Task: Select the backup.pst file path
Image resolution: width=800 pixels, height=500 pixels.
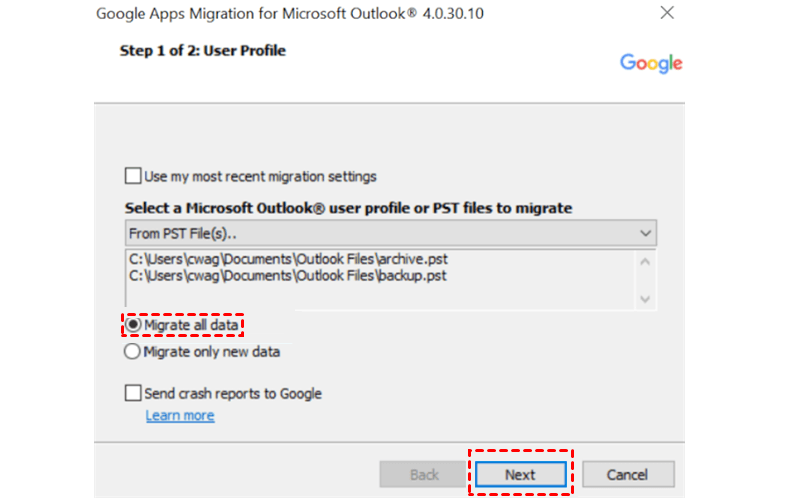Action: [287, 275]
